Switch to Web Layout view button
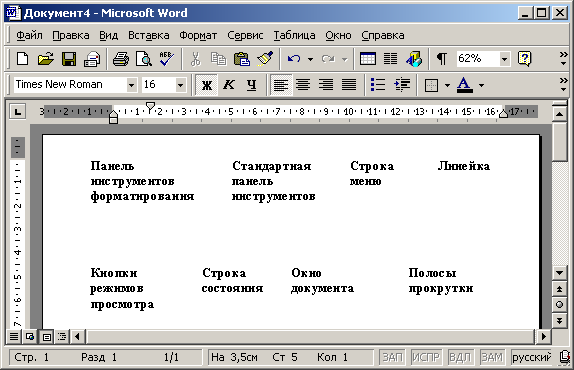This screenshot has height=370, width=574. (x=30, y=336)
